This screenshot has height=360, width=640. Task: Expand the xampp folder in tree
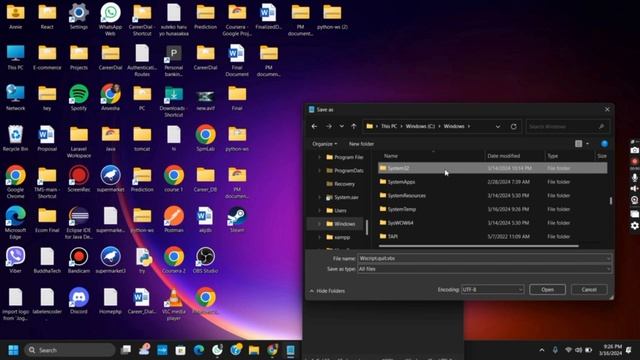click(x=320, y=237)
